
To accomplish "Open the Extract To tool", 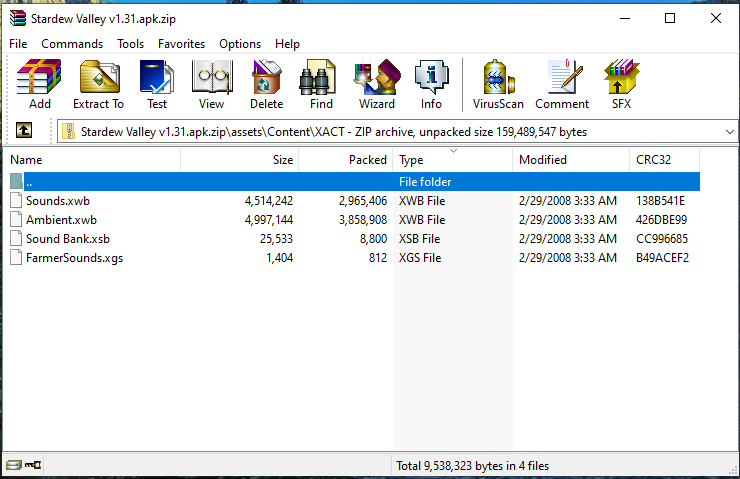I will (x=98, y=84).
